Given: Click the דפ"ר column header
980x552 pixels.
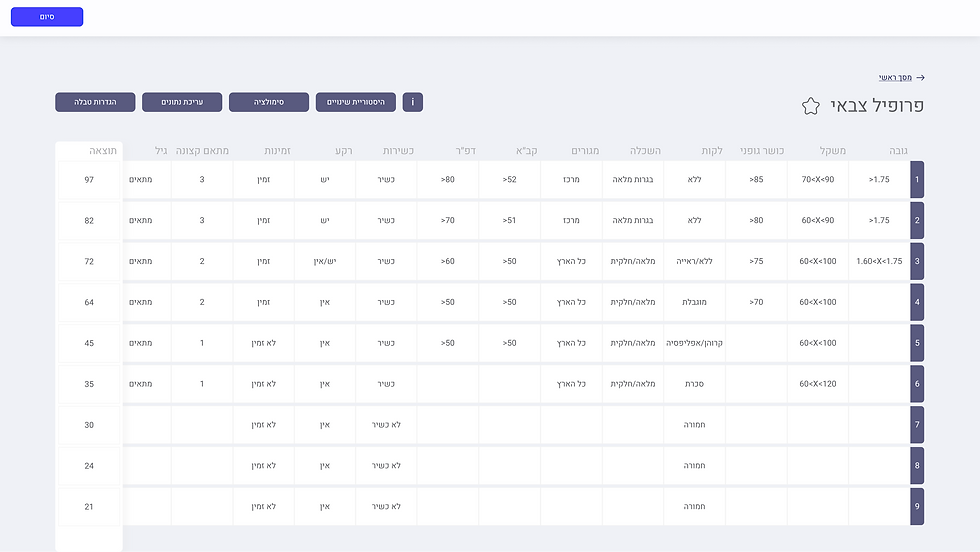Looking at the screenshot, I should [465, 151].
